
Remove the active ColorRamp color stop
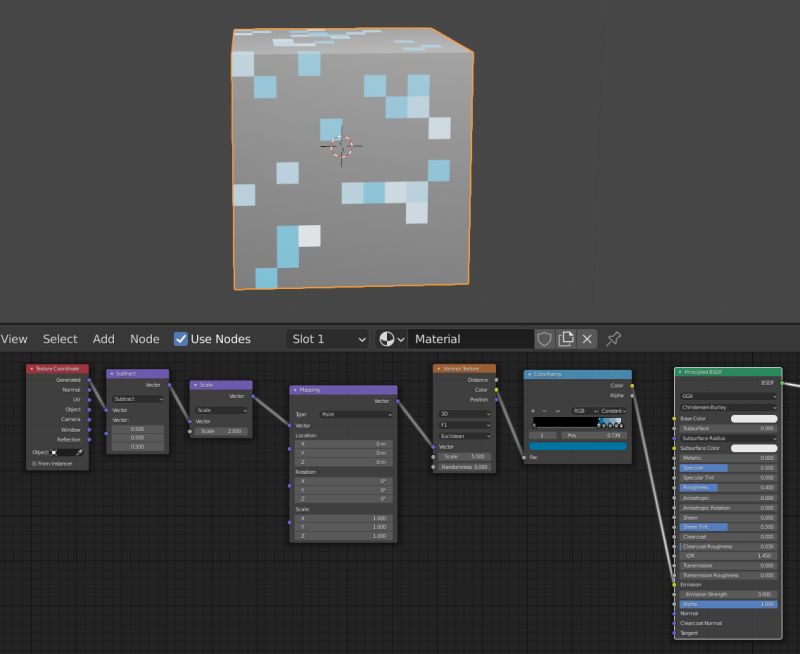[544, 410]
